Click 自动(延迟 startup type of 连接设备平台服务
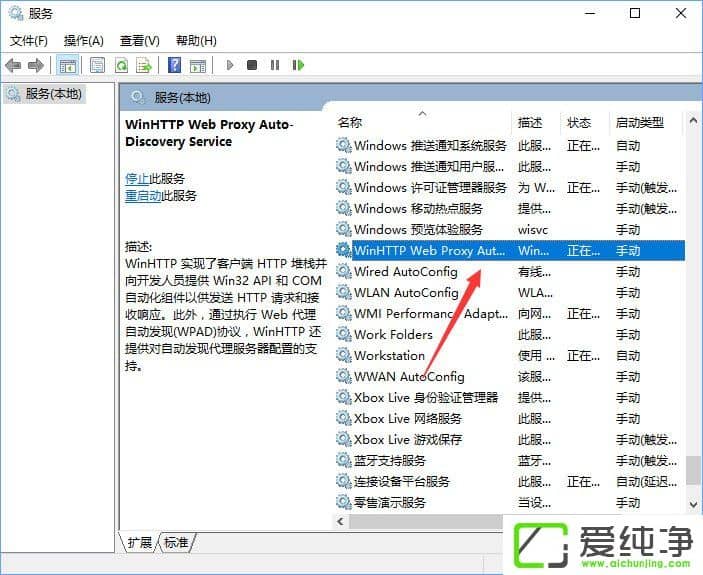This screenshot has height=575, width=703. click(647, 482)
